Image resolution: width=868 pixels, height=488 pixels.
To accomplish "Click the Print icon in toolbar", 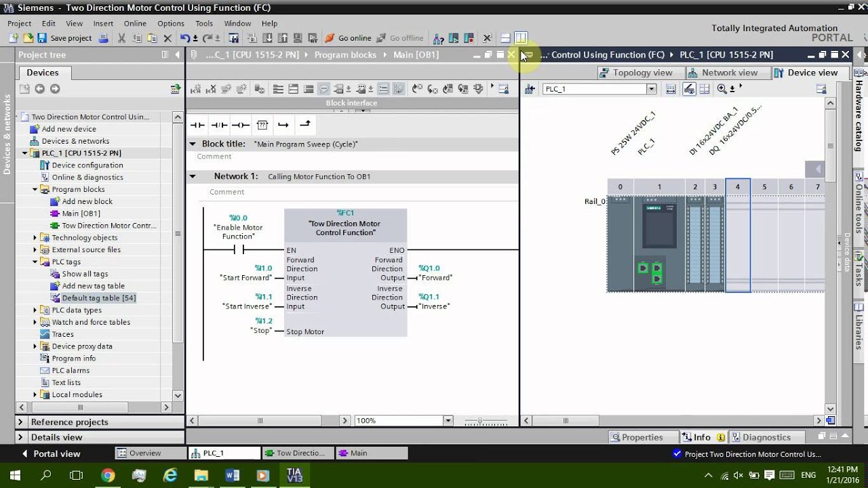I will (103, 38).
